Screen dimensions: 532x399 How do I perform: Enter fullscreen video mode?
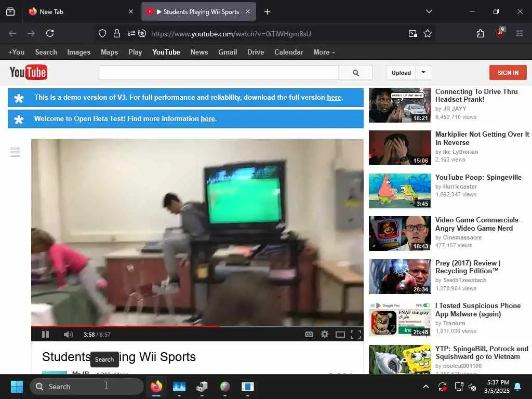click(x=355, y=335)
